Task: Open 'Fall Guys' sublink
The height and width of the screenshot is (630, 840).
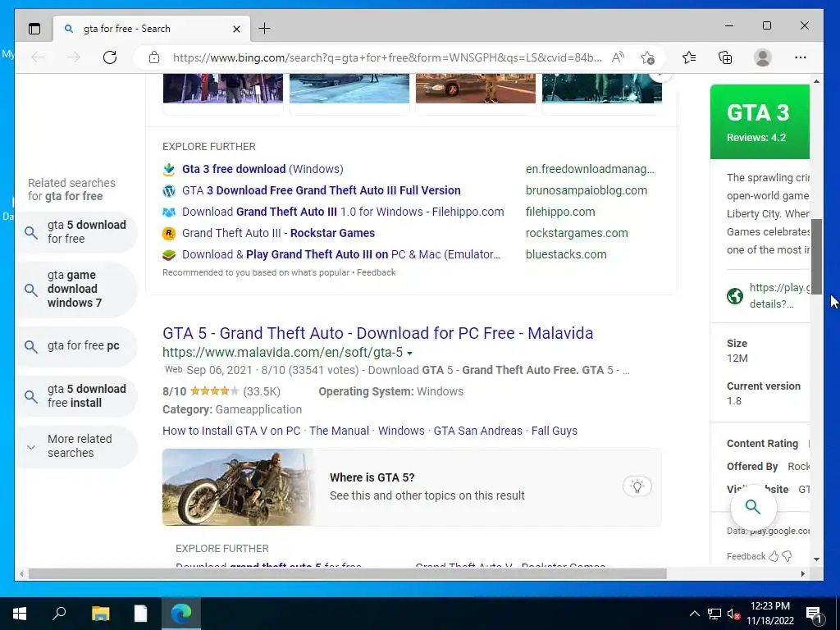Action: tap(555, 431)
